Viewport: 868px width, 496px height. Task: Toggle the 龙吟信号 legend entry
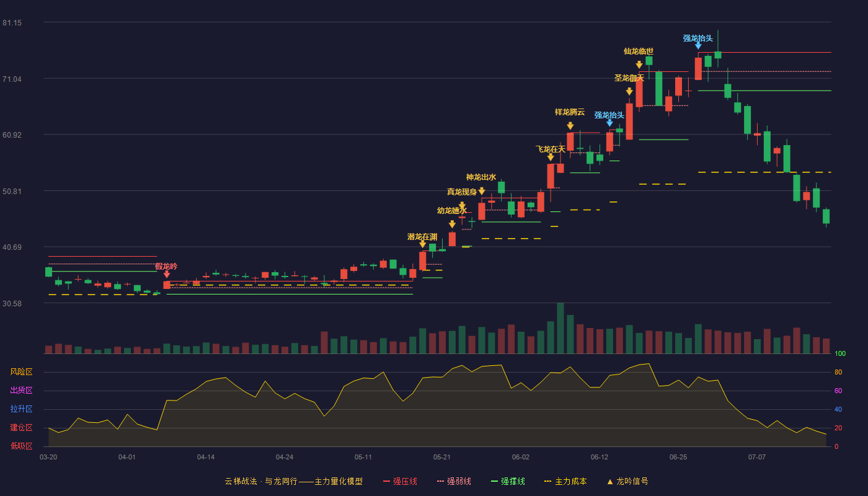pos(627,481)
